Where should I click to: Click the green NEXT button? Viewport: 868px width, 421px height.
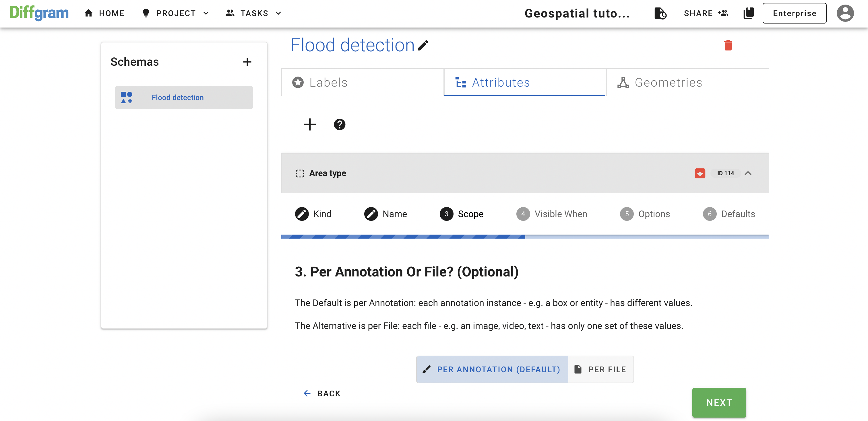pos(719,402)
